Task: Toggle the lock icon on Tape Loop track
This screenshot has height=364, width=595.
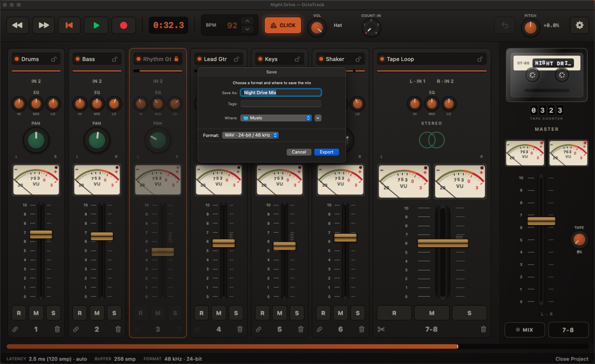Action: [x=480, y=59]
